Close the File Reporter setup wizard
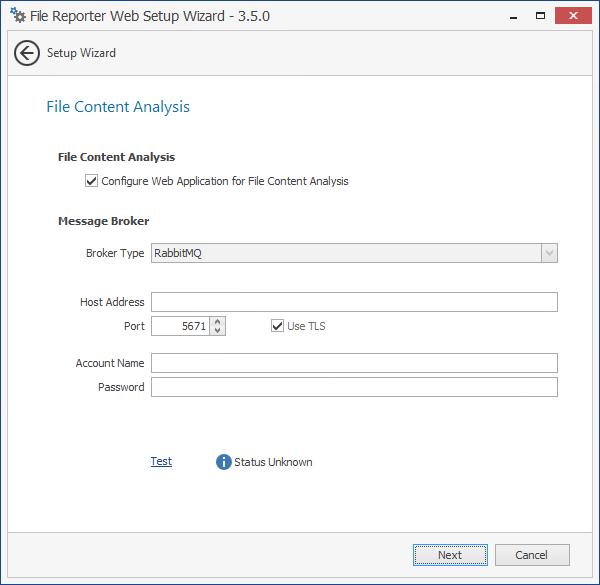Image resolution: width=600 pixels, height=585 pixels. (x=573, y=16)
